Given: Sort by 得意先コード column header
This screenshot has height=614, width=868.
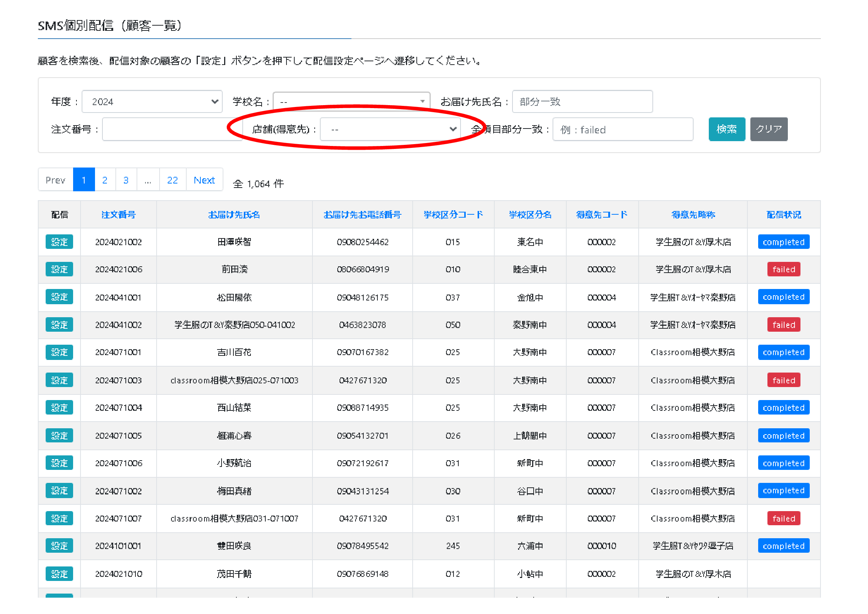Looking at the screenshot, I should click(x=601, y=215).
